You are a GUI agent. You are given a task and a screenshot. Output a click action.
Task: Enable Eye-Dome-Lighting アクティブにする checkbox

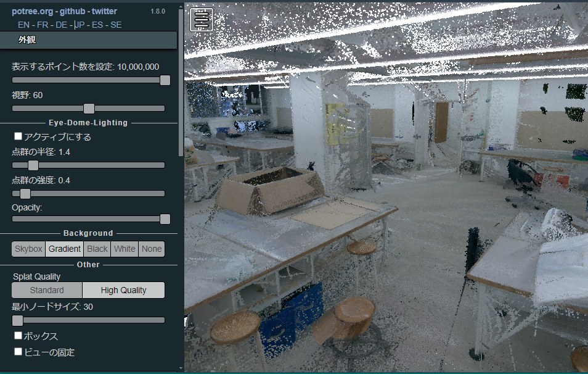18,136
